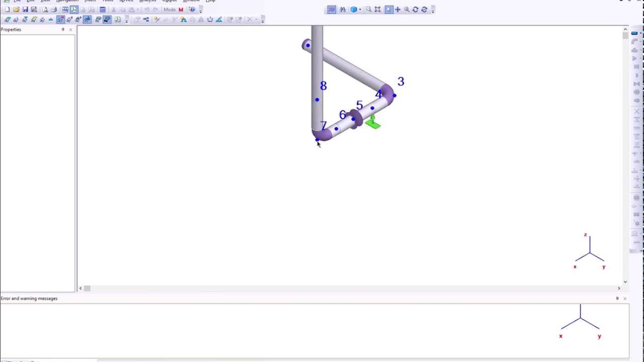644x362 pixels.
Task: Open the delete X dropdown arrow
Action: tap(256, 20)
